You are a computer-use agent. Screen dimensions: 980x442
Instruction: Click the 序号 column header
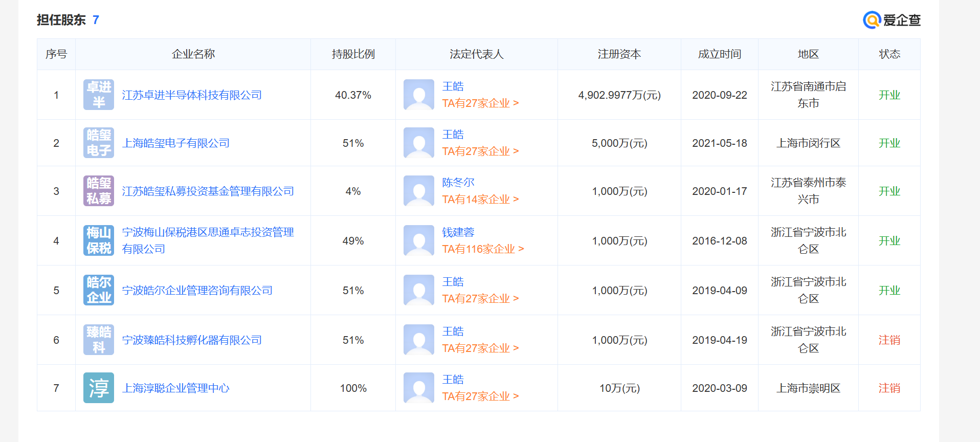[56, 54]
